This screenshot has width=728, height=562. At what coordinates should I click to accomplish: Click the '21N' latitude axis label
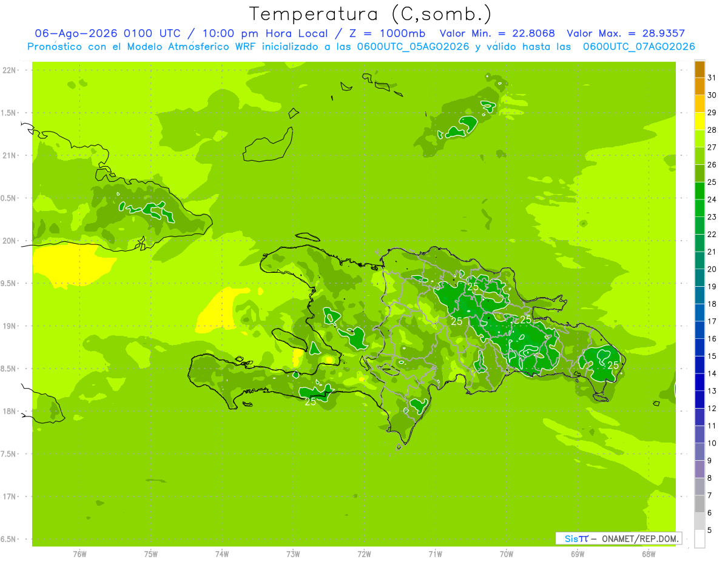(8, 156)
